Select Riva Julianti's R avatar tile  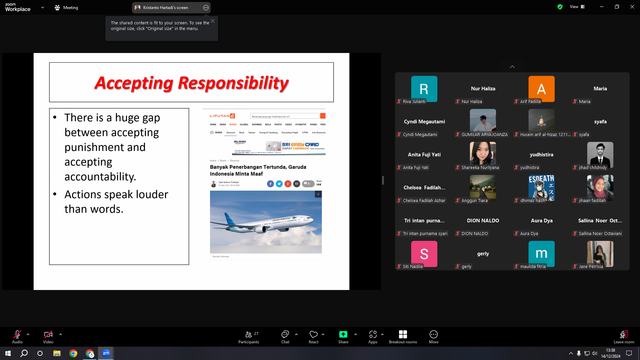424,89
